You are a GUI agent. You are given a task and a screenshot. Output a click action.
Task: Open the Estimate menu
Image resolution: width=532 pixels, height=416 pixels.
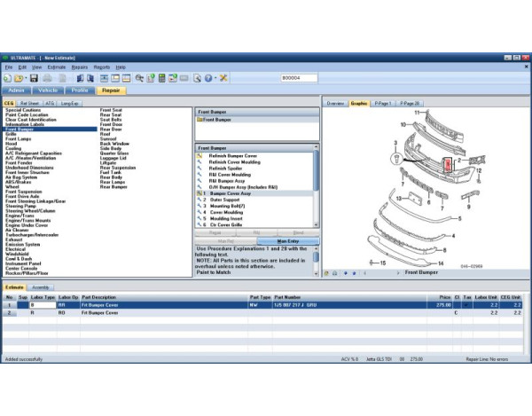point(57,67)
